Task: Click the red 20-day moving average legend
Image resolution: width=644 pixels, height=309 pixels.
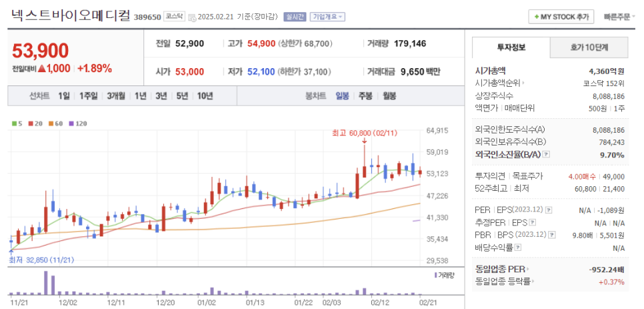Action: point(31,123)
